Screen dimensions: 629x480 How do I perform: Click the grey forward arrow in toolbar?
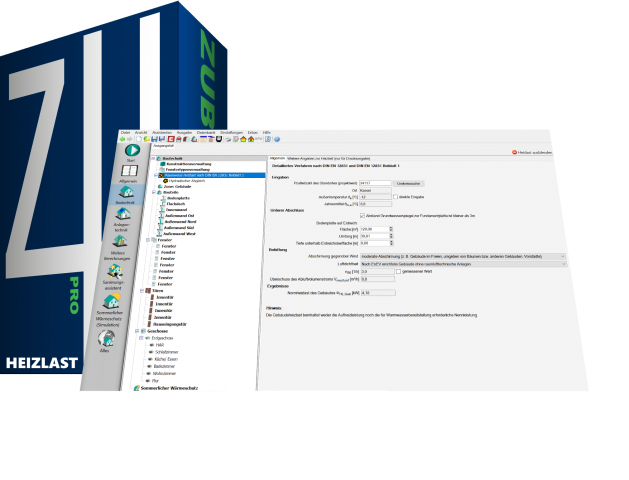point(129,139)
